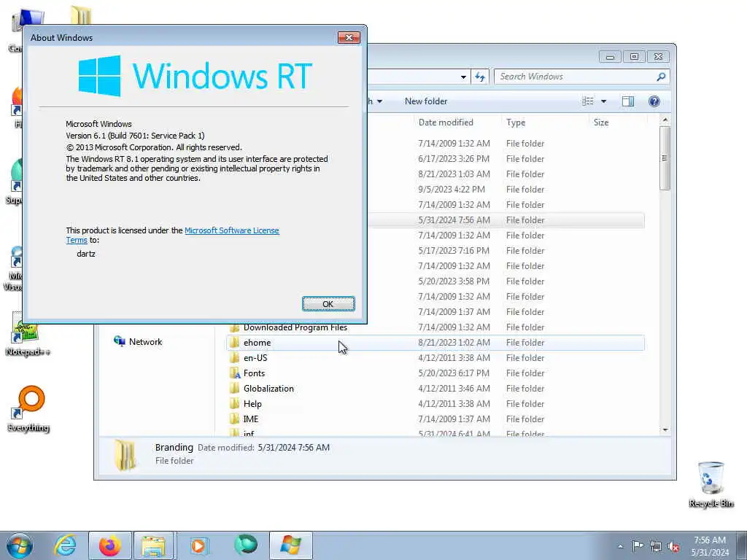Click the ehome folder icon

click(234, 343)
